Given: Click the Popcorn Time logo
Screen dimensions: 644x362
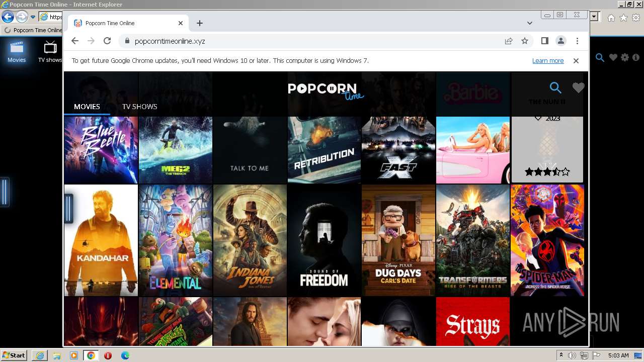Looking at the screenshot, I should click(x=326, y=91).
